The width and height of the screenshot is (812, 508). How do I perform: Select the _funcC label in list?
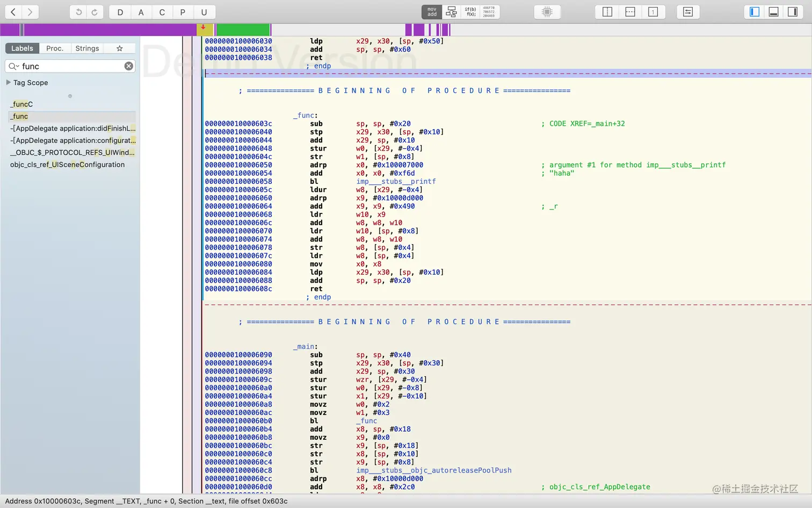tap(22, 104)
